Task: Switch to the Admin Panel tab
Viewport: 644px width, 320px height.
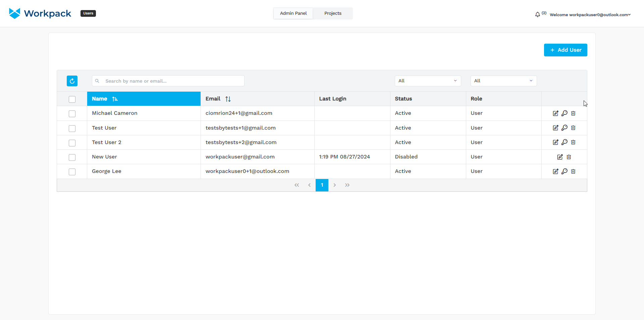Action: [293, 13]
